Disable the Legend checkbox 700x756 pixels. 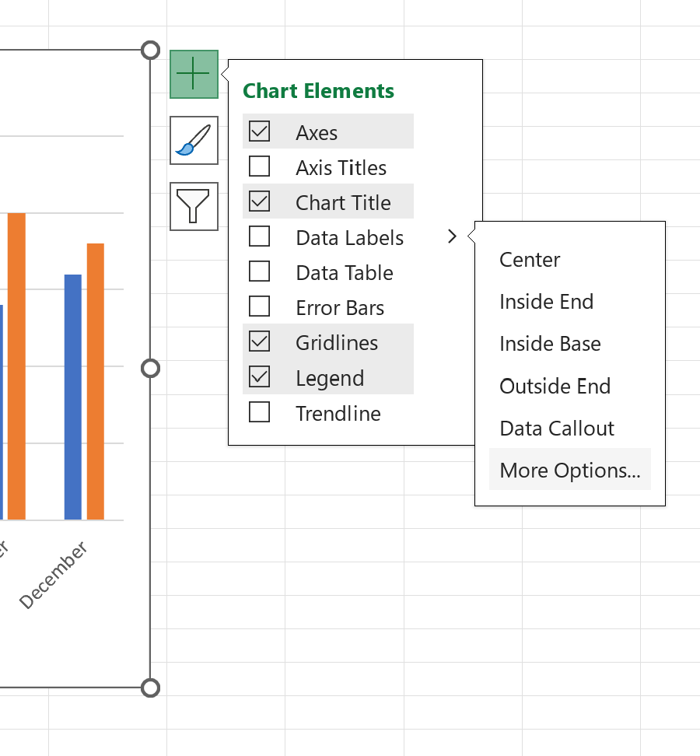coord(260,376)
